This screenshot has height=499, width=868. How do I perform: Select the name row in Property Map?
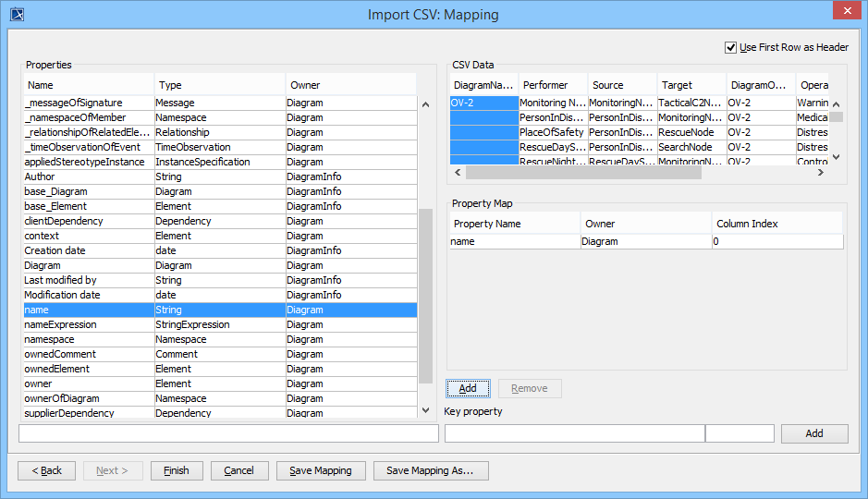pos(514,241)
